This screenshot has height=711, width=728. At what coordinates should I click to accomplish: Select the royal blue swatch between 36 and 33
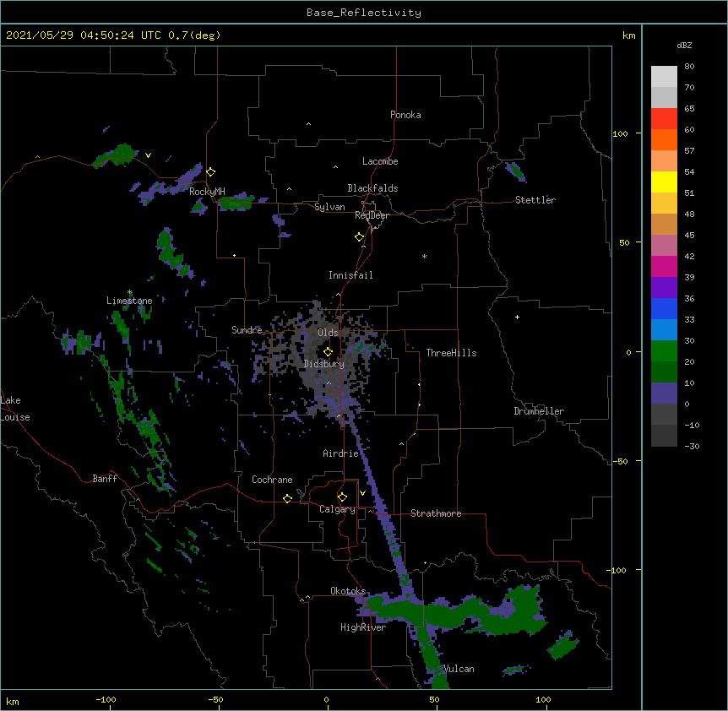click(x=664, y=308)
